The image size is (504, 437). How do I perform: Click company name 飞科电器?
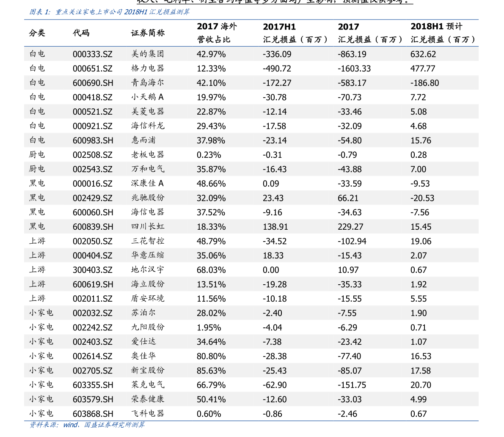148,414
